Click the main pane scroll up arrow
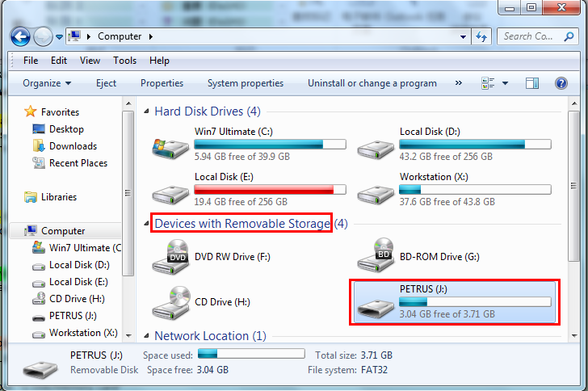588x391 pixels. [x=574, y=103]
